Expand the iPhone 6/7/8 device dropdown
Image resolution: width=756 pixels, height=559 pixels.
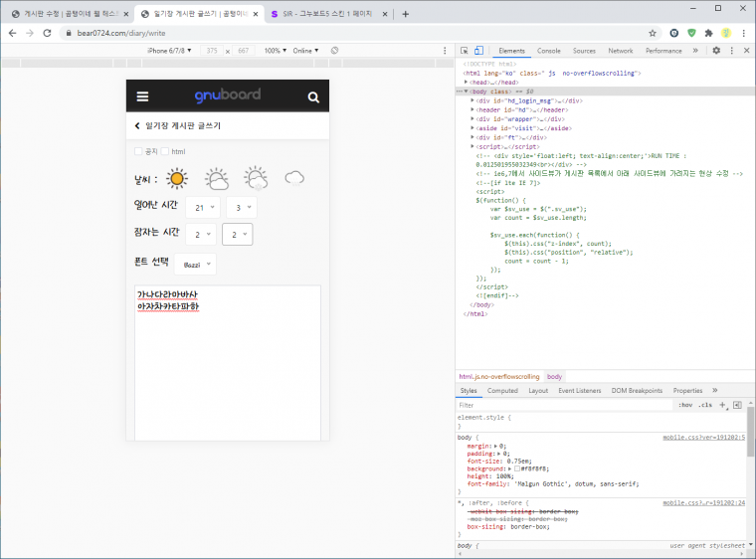coord(171,50)
